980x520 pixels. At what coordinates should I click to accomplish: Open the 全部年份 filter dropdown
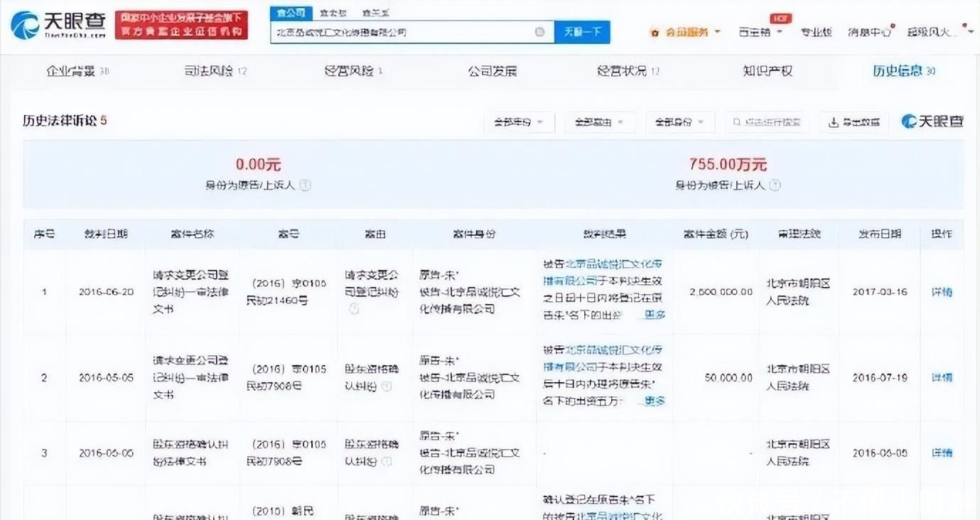[519, 122]
